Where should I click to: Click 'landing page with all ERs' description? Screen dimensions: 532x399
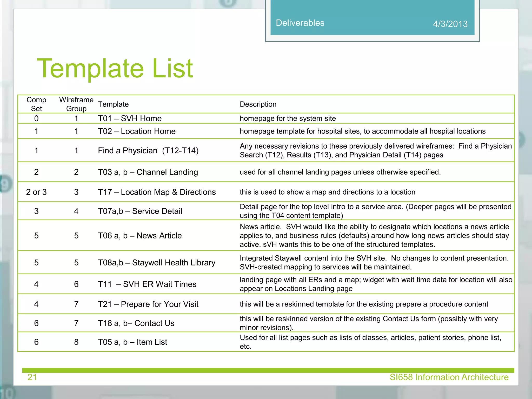pos(376,284)
